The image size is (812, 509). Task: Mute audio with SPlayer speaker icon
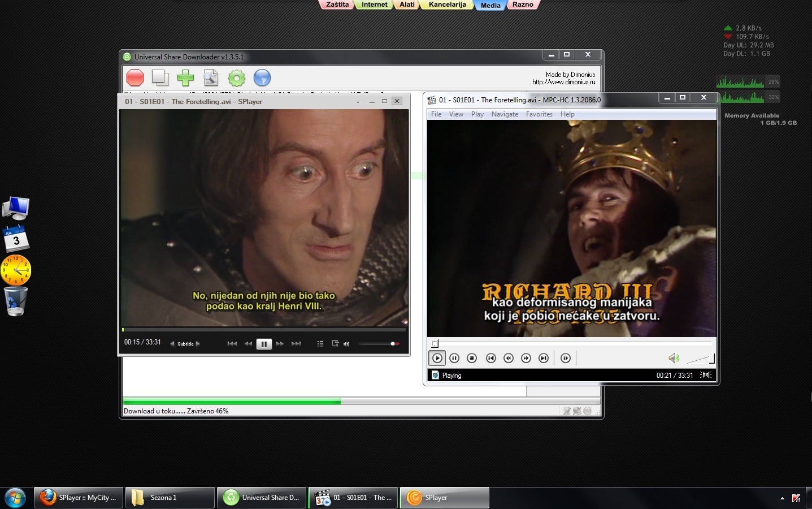(346, 344)
